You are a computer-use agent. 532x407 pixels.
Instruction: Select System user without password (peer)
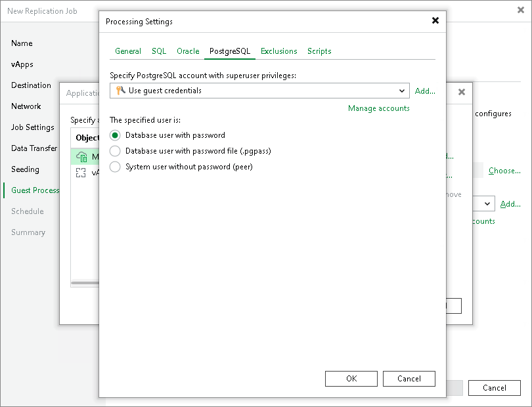115,167
